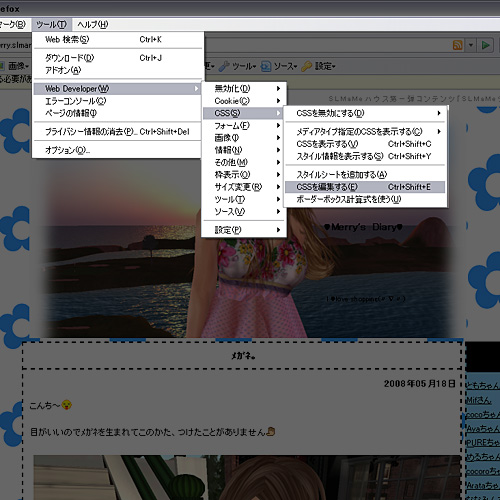The height and width of the screenshot is (500, 500).
Task: Expand the 画像(I) submenu in Web Developer
Action: point(244,138)
